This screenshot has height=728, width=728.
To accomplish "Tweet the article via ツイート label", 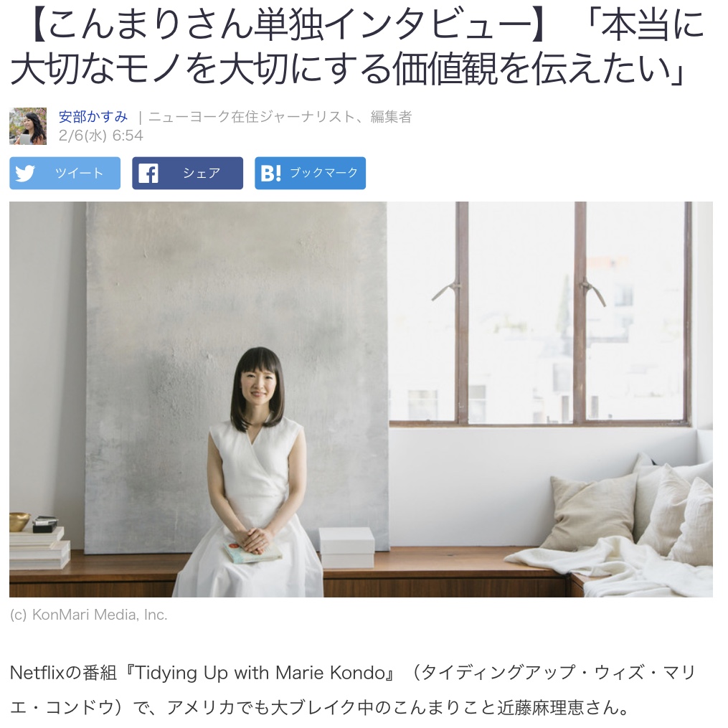I will point(79,173).
